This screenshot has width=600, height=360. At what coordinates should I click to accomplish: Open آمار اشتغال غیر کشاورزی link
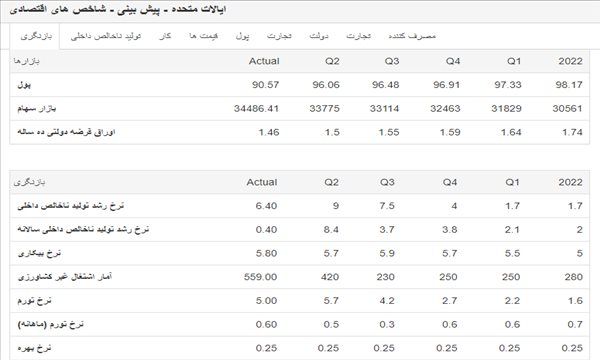pyautogui.click(x=65, y=277)
